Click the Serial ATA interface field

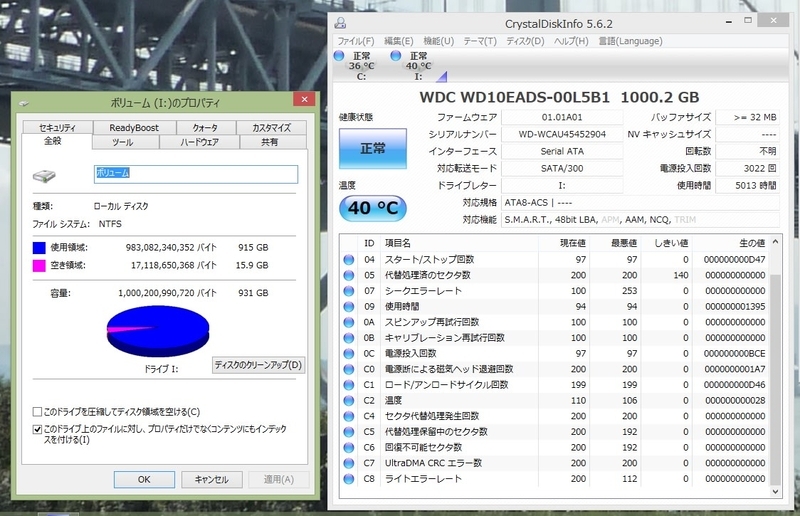[562, 152]
